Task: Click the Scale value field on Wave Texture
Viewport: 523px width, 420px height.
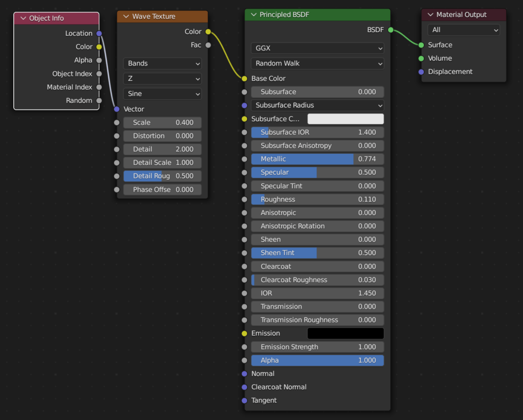Action: 162,122
